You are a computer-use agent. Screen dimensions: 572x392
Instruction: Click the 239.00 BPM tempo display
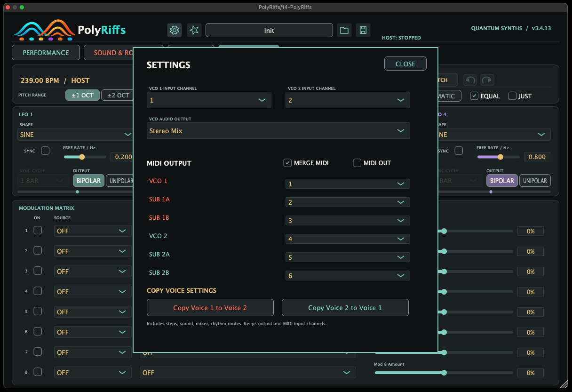pos(40,80)
